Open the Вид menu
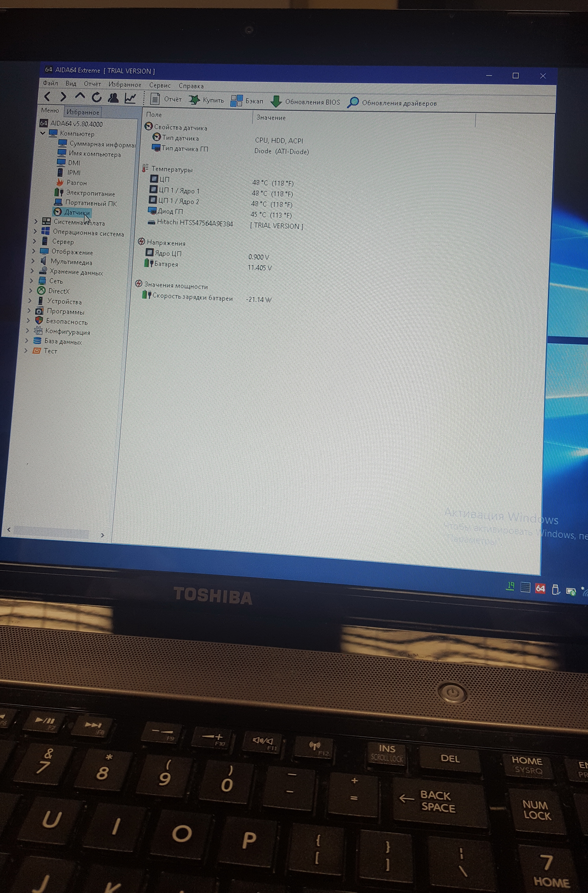The height and width of the screenshot is (893, 588). [71, 84]
